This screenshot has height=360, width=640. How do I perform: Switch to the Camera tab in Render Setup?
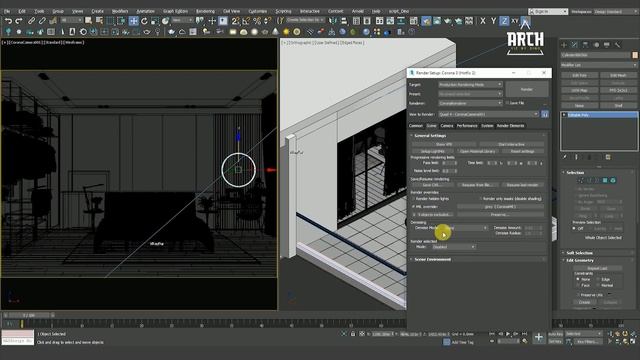pyautogui.click(x=447, y=126)
